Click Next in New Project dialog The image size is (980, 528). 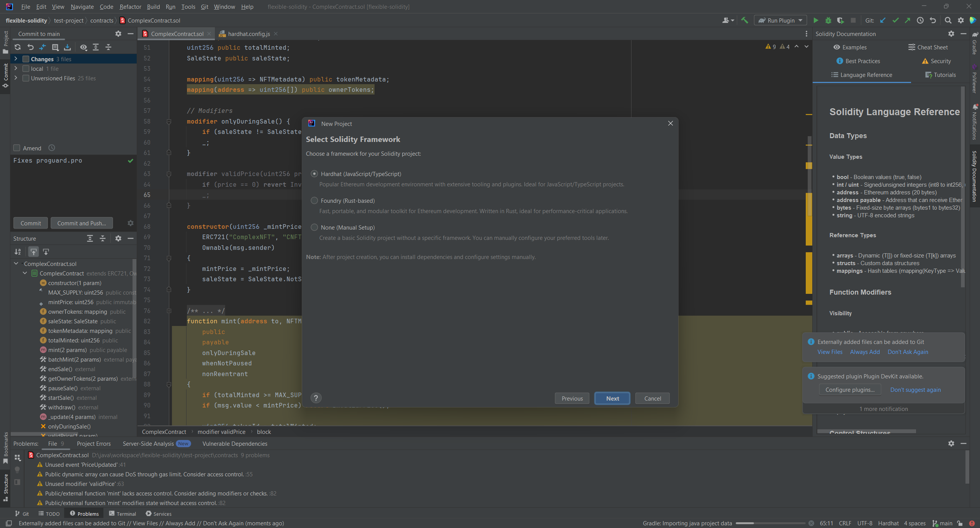pyautogui.click(x=612, y=398)
